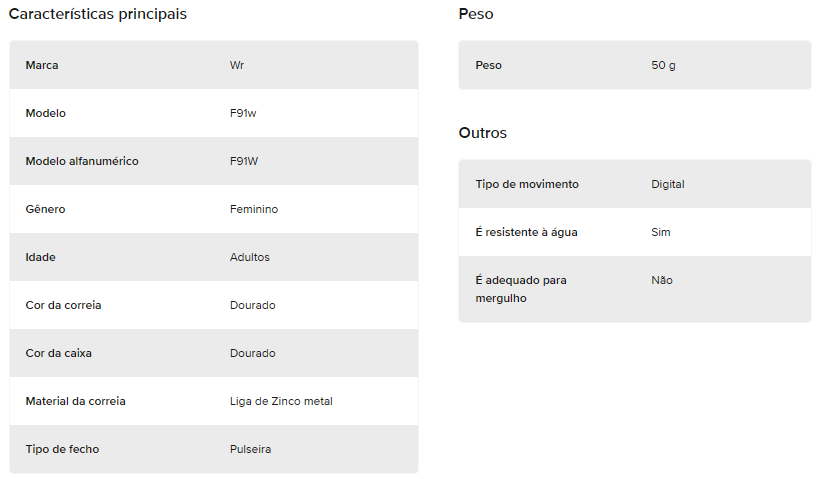
Task: Select the 'Tipo de movimento' label
Action: click(x=527, y=184)
